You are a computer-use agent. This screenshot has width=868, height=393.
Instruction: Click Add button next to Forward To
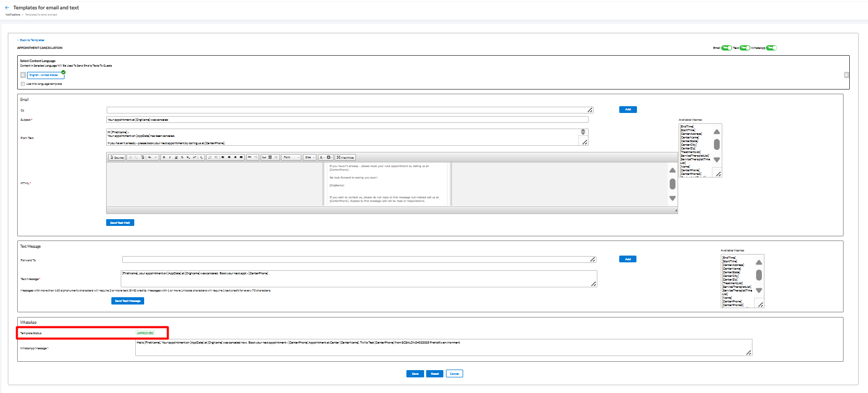628,259
